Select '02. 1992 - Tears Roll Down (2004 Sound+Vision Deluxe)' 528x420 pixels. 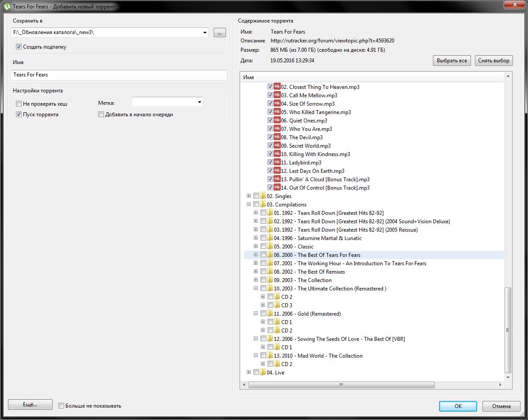point(362,221)
